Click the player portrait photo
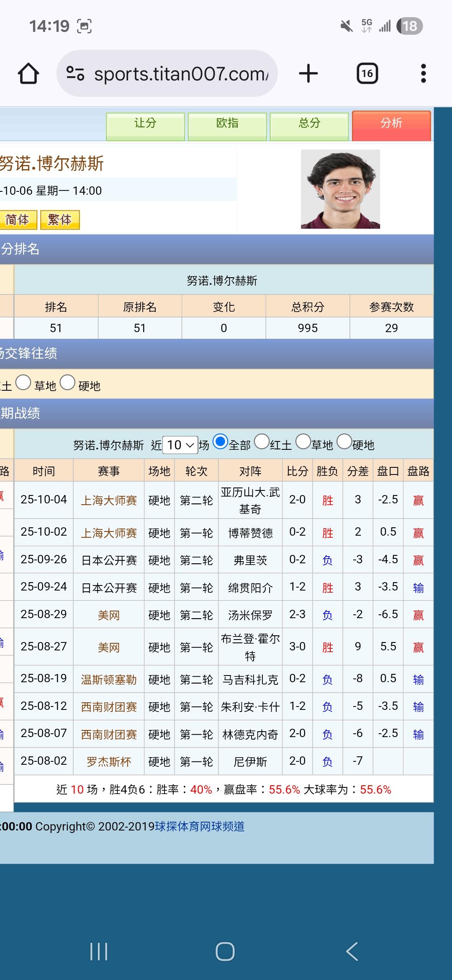The height and width of the screenshot is (980, 452). [x=340, y=189]
